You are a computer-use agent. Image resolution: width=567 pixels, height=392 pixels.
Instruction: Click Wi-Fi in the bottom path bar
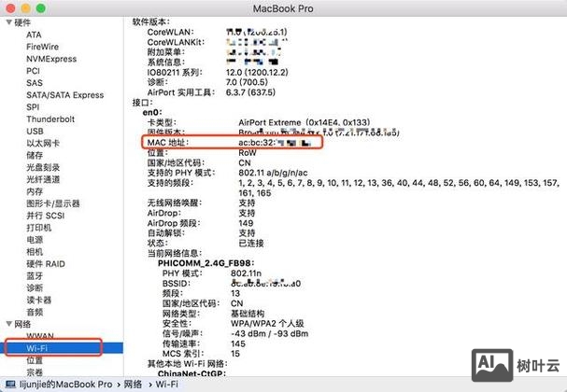(166, 384)
